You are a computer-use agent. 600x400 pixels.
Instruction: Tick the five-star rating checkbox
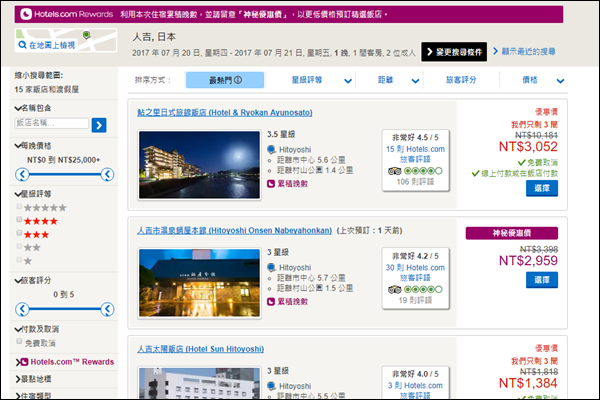19,207
